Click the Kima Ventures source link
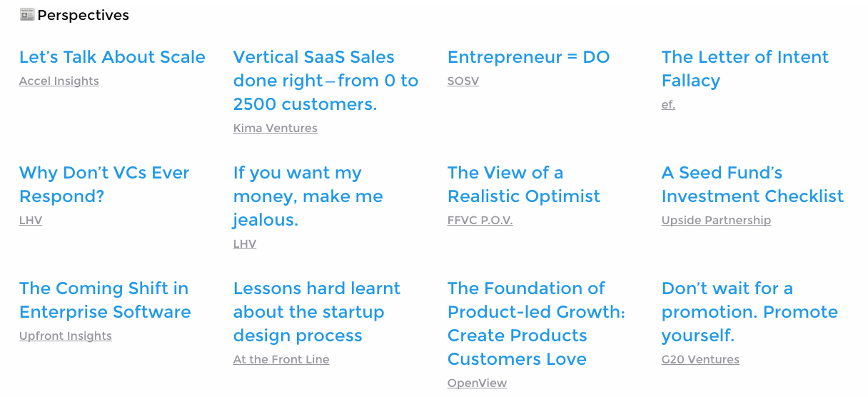 [x=275, y=129]
